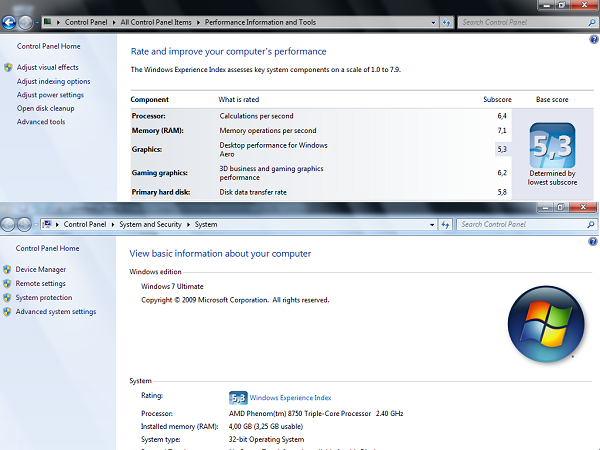Click the 4,00 GB installed memory value
Image resolution: width=600 pixels, height=450 pixels.
pyautogui.click(x=266, y=427)
